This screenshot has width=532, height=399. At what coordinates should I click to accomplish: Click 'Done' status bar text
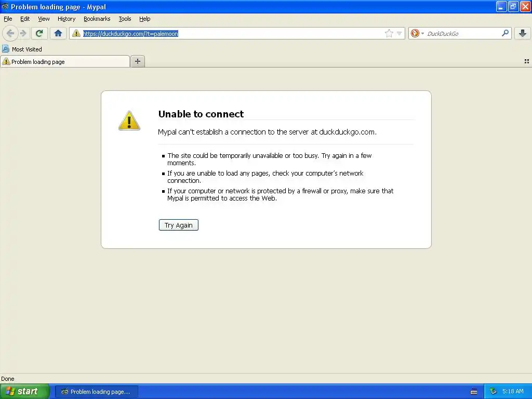(x=7, y=379)
